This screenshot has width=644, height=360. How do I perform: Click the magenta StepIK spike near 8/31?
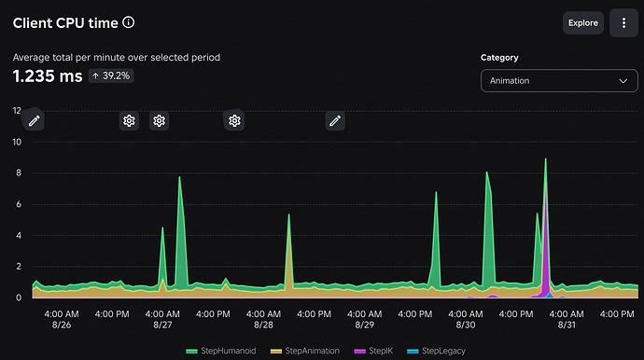coord(546,255)
